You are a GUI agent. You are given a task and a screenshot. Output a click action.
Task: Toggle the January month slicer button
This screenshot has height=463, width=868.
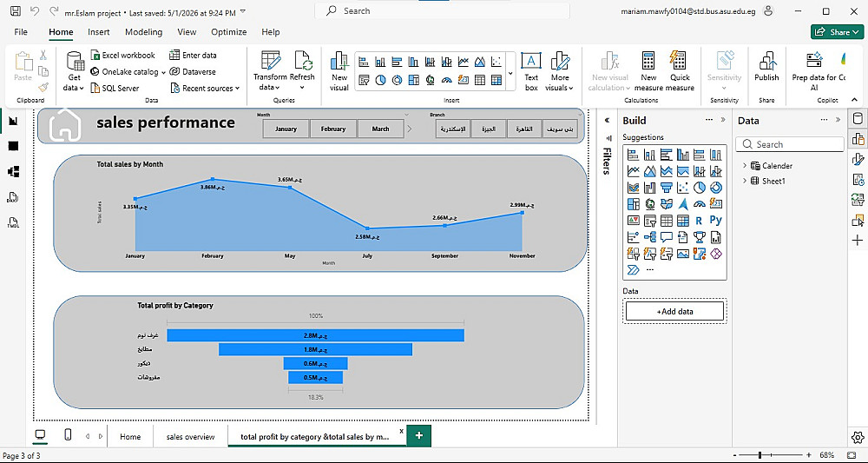286,129
